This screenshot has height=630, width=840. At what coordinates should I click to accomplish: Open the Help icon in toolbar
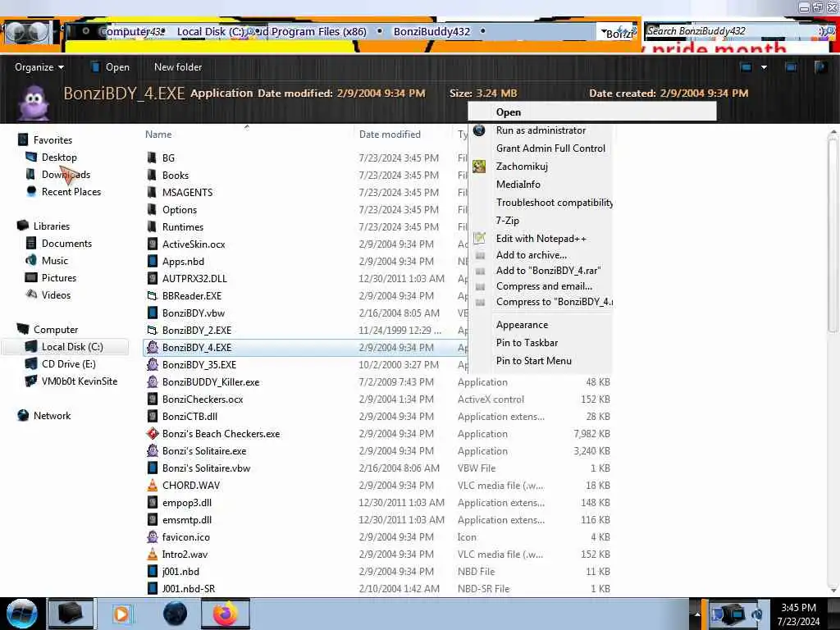coord(820,67)
